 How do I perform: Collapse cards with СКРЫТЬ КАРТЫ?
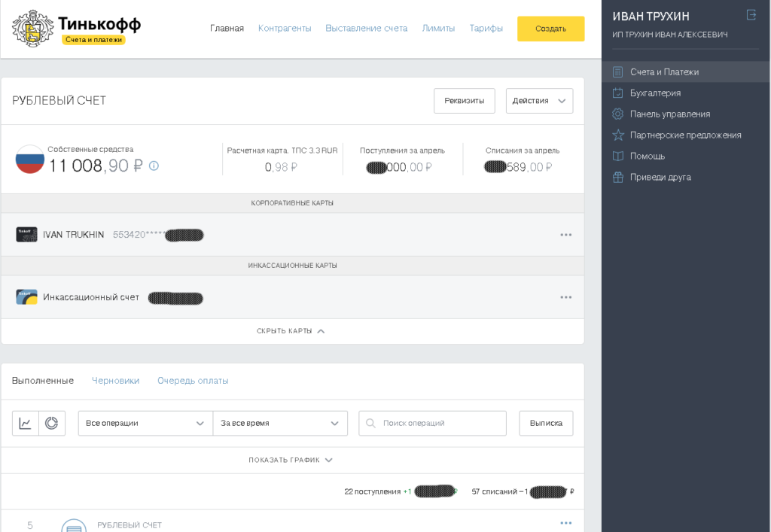coord(291,331)
